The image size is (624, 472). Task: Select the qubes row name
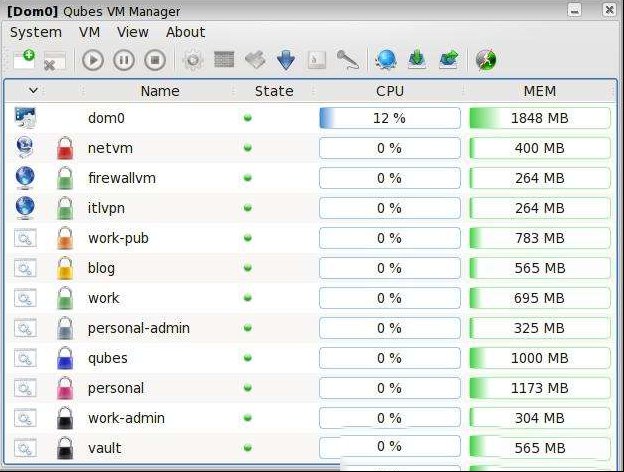107,358
